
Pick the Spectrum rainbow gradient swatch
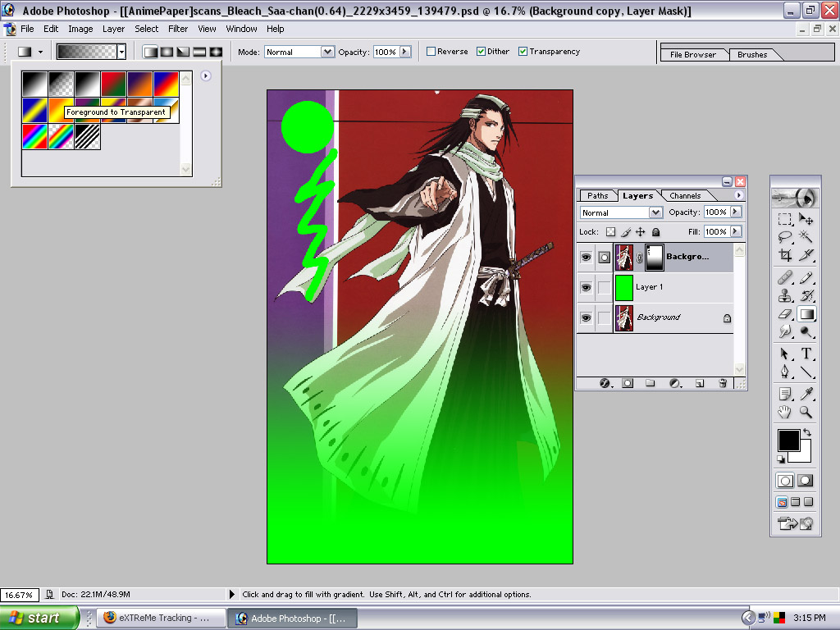pyautogui.click(x=34, y=137)
